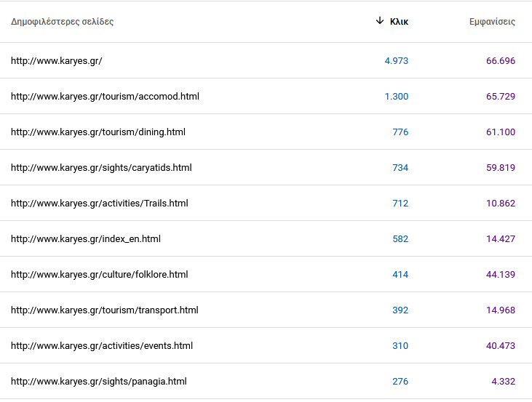The height and width of the screenshot is (402, 532).
Task: Open the activities/events.html page row
Action: (x=266, y=345)
